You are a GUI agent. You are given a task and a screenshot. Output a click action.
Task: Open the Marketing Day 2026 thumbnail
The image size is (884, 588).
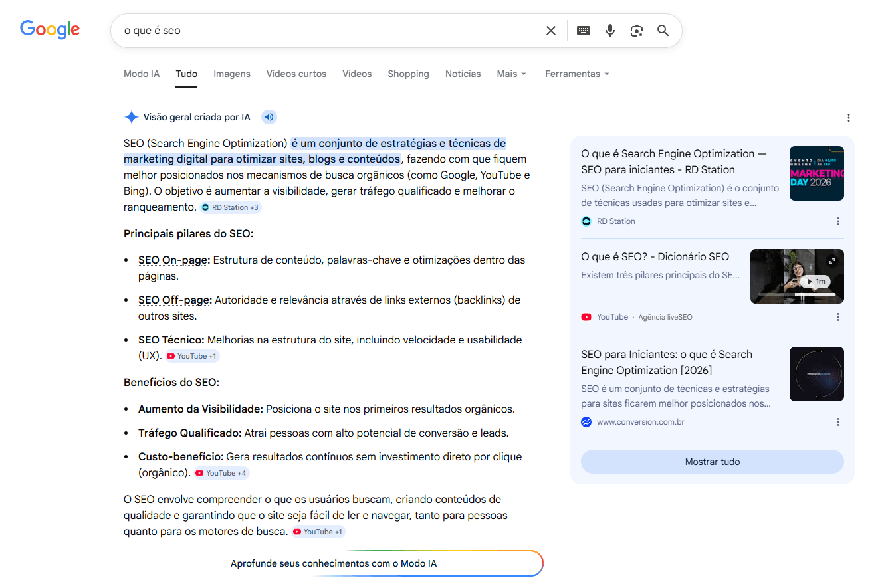(x=817, y=173)
